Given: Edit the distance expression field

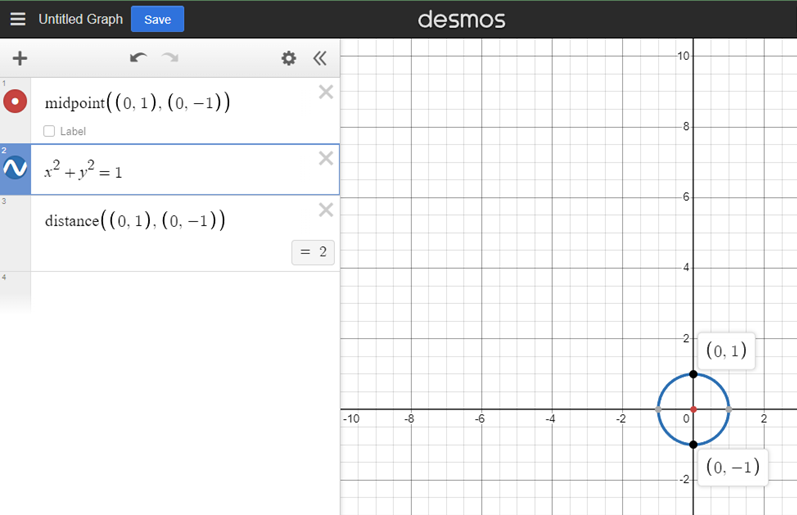Looking at the screenshot, I should pyautogui.click(x=135, y=221).
